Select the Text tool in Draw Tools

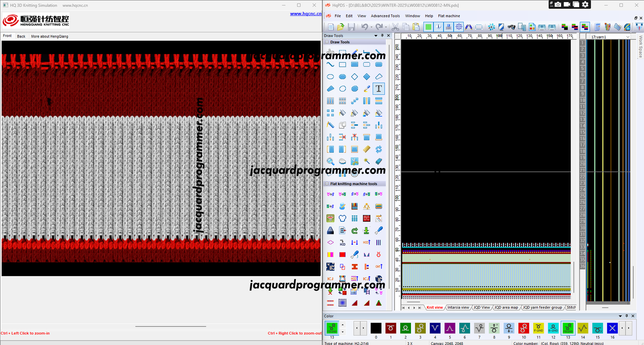pos(378,89)
